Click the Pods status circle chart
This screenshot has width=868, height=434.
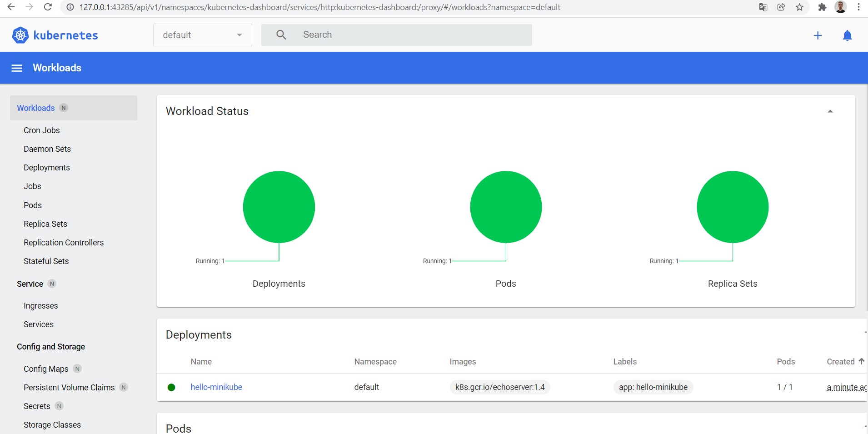point(506,207)
